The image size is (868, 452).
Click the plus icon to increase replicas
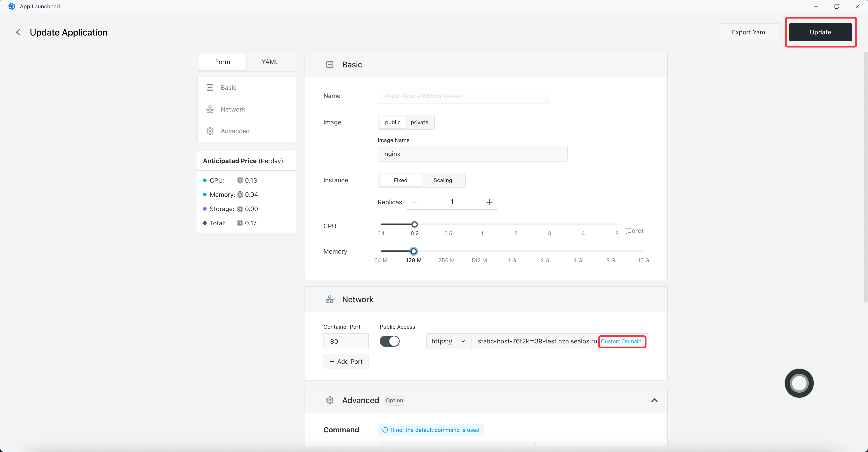point(489,202)
